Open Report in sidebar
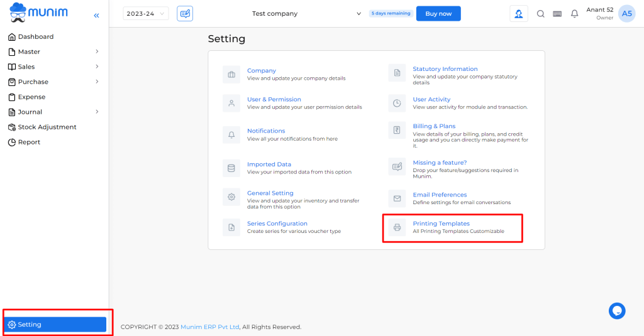The height and width of the screenshot is (336, 644). [x=29, y=143]
